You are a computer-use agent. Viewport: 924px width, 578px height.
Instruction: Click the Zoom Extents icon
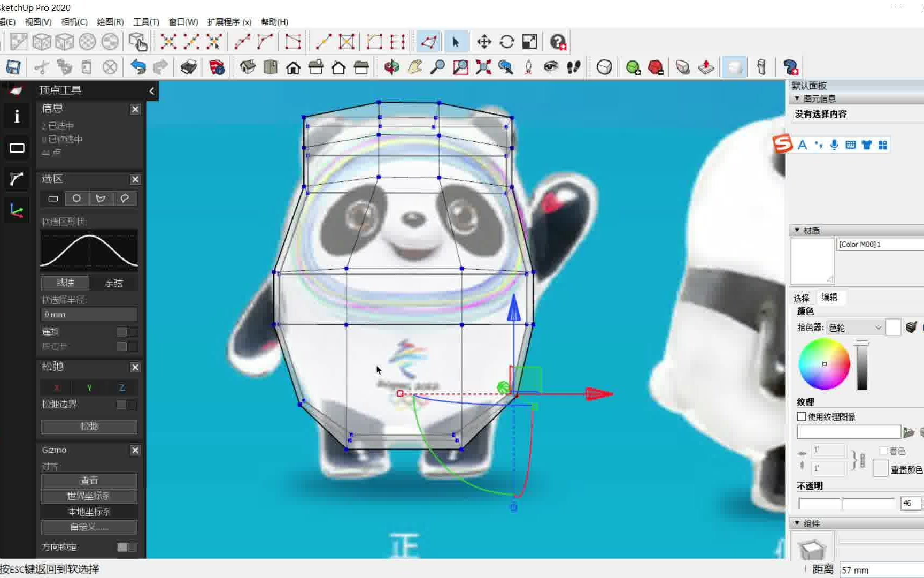coord(483,67)
